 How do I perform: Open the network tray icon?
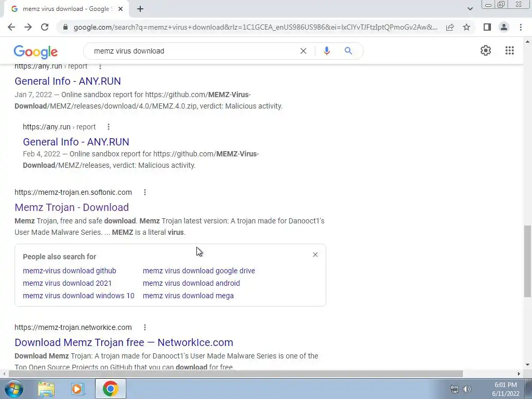[454, 389]
